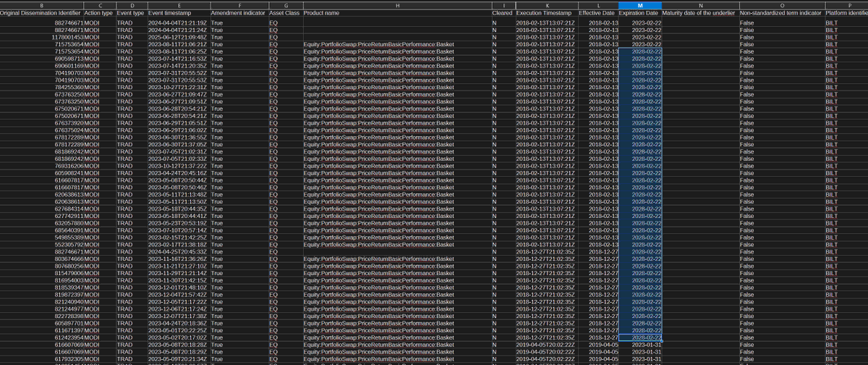
Task: Click 'Maturity date of the underlier' header cell
Action: coord(700,13)
